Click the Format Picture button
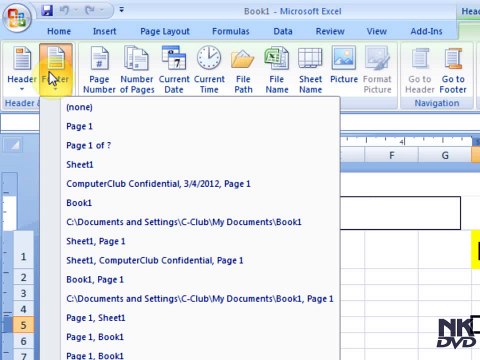 point(377,70)
